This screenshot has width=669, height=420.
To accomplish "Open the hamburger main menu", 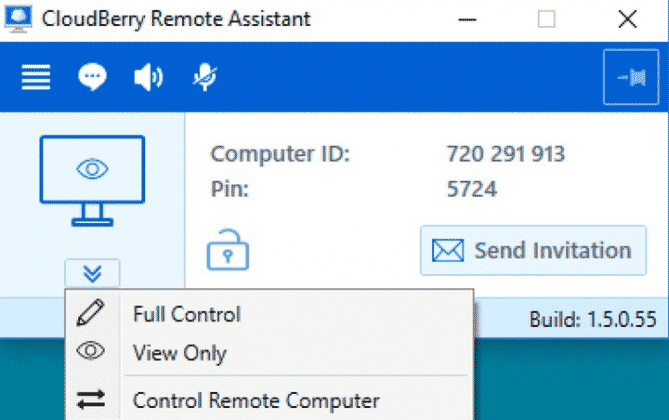I will coord(36,77).
